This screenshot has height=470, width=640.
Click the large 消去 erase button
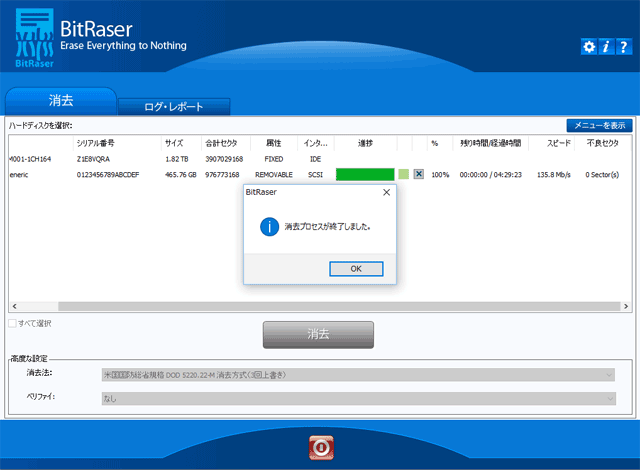click(318, 335)
